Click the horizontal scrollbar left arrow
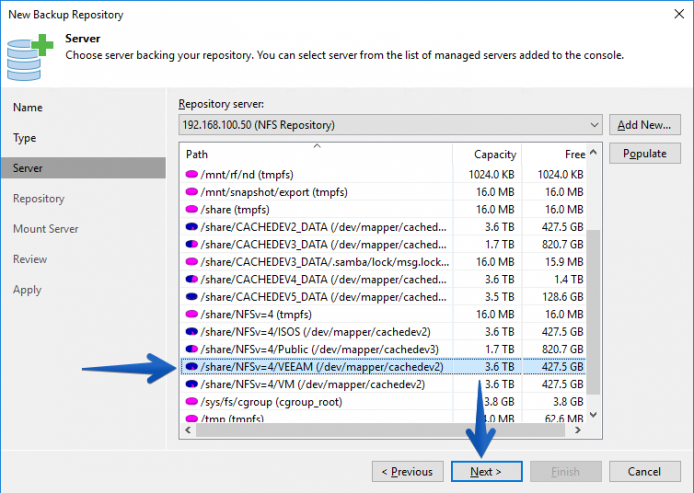Screen dimensions: 694x493 click(188, 430)
